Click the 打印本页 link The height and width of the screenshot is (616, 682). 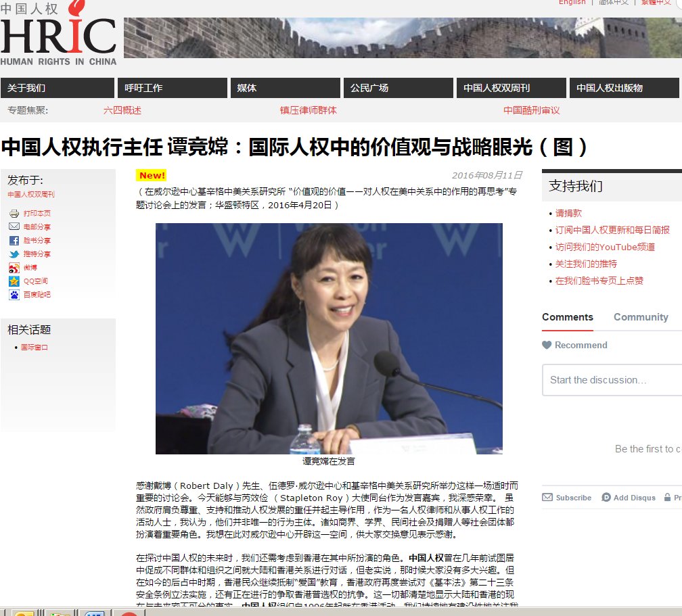click(x=37, y=214)
